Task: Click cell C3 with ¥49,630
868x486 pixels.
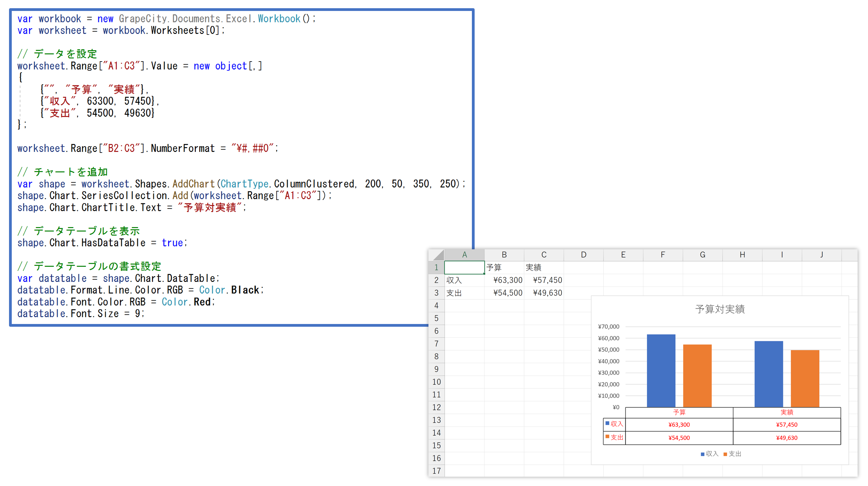Action: click(x=544, y=293)
